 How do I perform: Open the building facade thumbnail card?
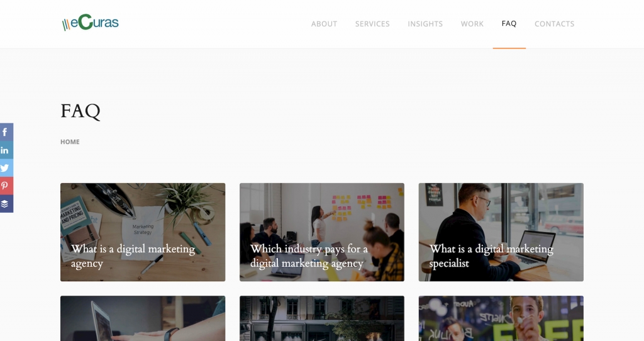click(322, 318)
